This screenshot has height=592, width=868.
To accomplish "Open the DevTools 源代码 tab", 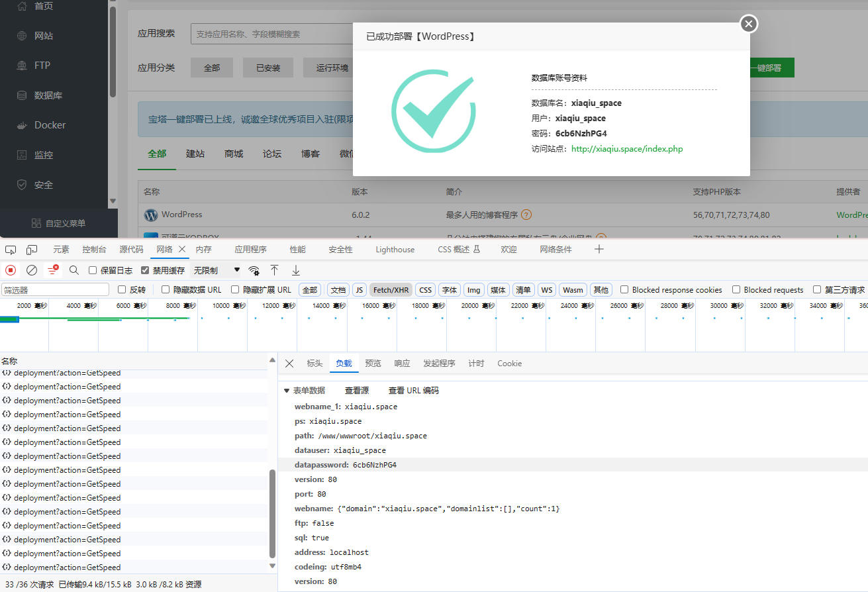I will pyautogui.click(x=131, y=250).
